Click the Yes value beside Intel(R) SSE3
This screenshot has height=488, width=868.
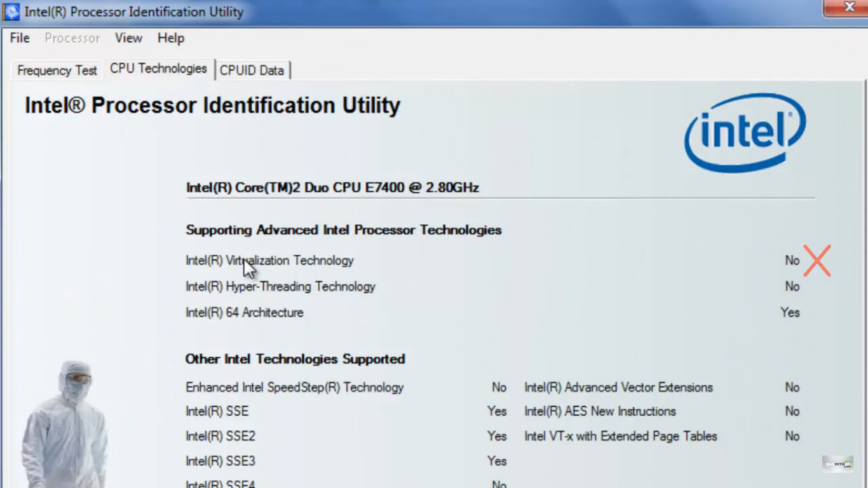(x=497, y=461)
